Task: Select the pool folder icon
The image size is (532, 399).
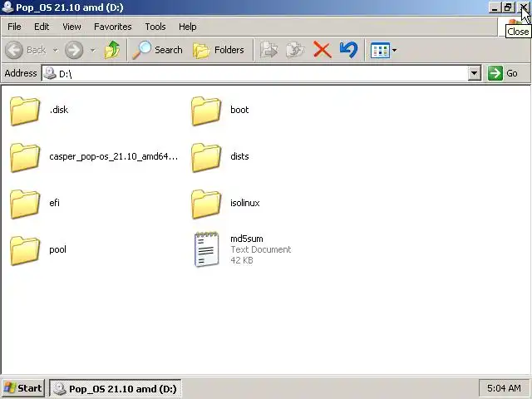Action: click(x=25, y=250)
